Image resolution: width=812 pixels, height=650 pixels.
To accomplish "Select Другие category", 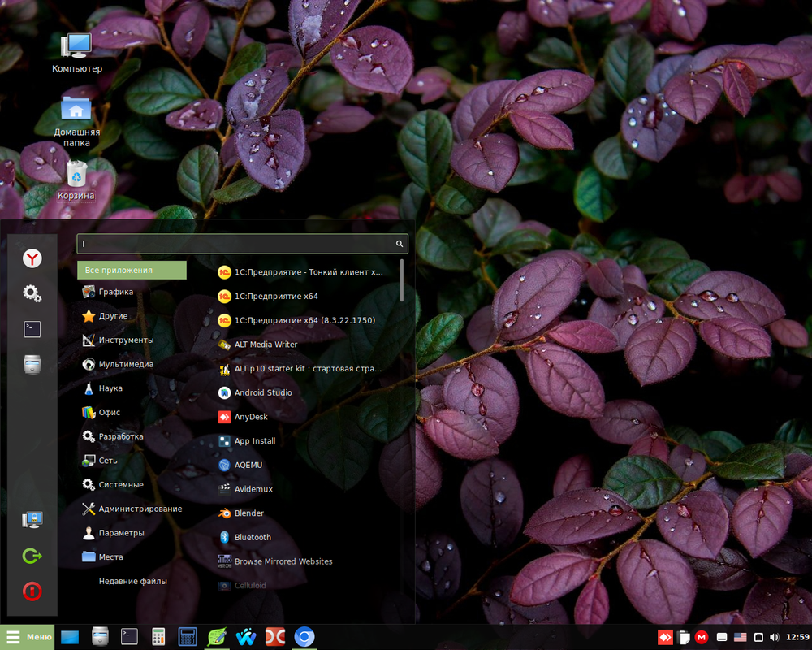I will coord(132,316).
